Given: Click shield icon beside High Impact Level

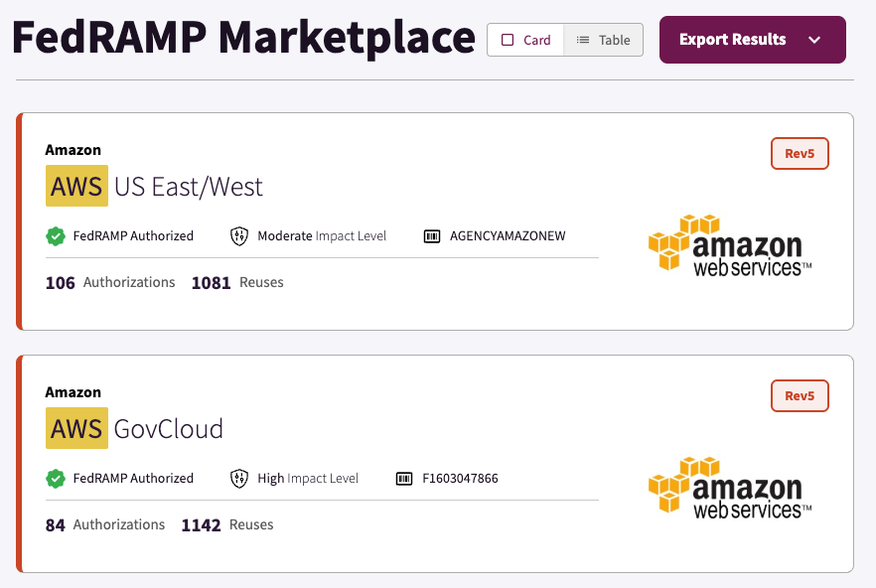Looking at the screenshot, I should pos(238,479).
